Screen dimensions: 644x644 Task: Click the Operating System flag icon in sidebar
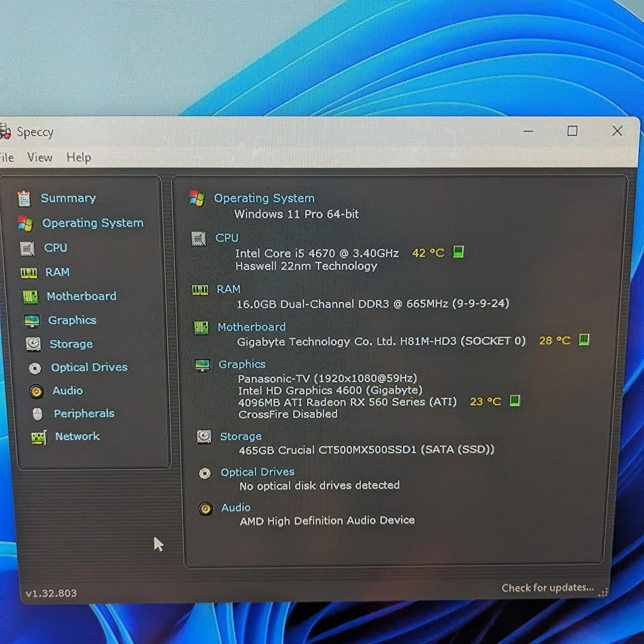(25, 223)
